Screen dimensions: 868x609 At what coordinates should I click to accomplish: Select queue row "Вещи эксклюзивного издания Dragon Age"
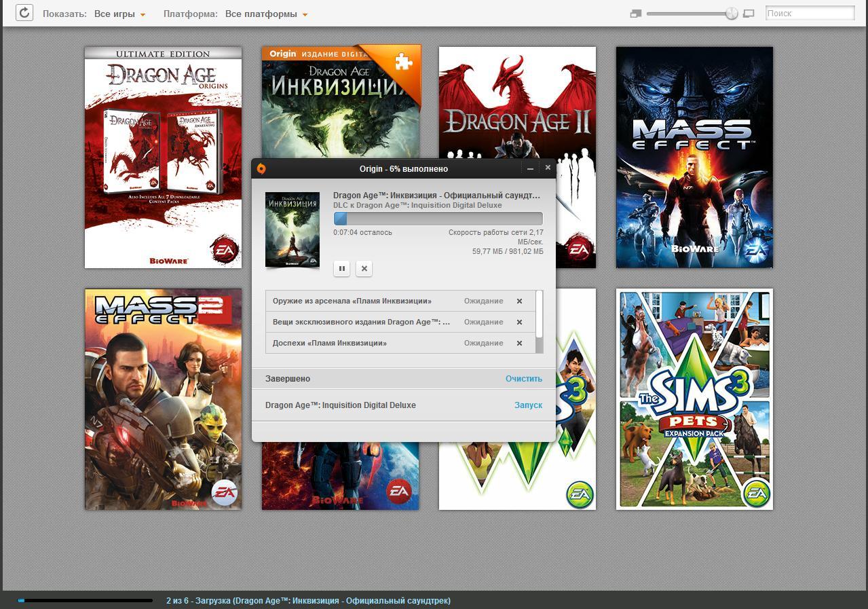(400, 322)
